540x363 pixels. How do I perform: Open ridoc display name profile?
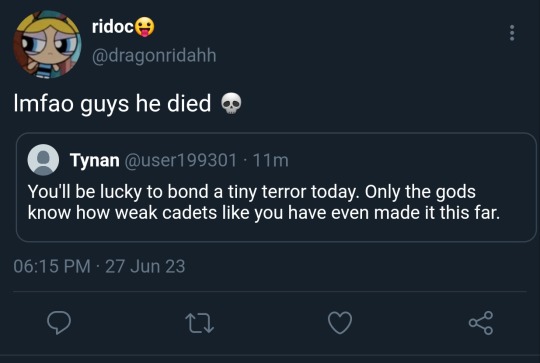[113, 26]
